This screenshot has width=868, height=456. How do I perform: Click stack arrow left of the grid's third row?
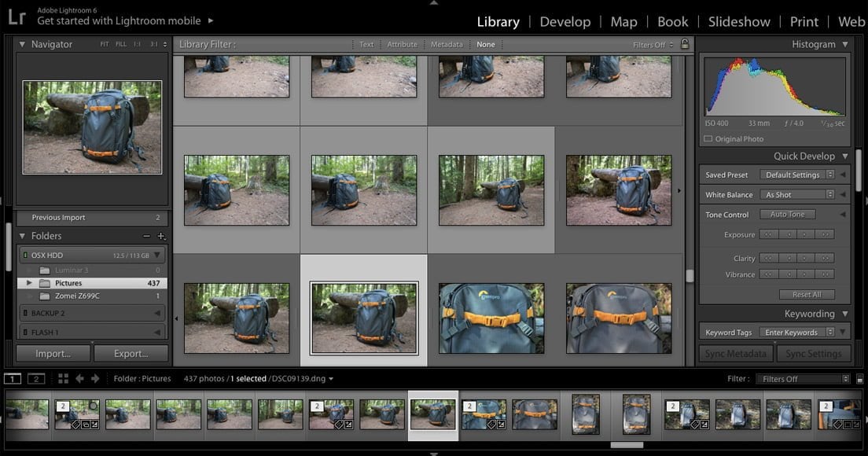177,318
